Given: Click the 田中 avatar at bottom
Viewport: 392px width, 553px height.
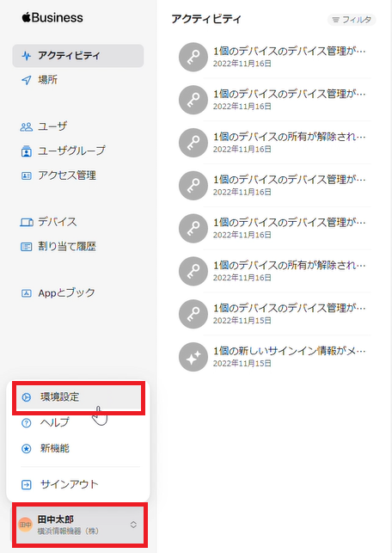Looking at the screenshot, I should (26, 525).
